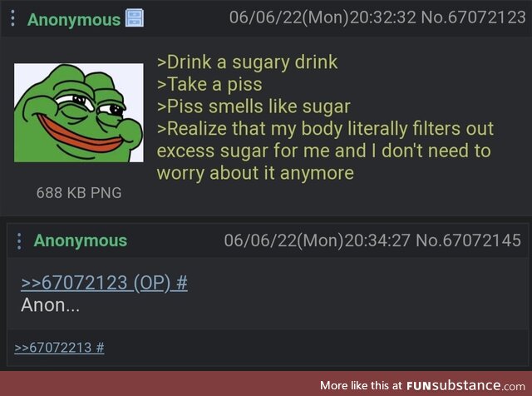Open the Pepe frog image thumbnail
Viewport: 532px width, 396px height.
(x=79, y=112)
